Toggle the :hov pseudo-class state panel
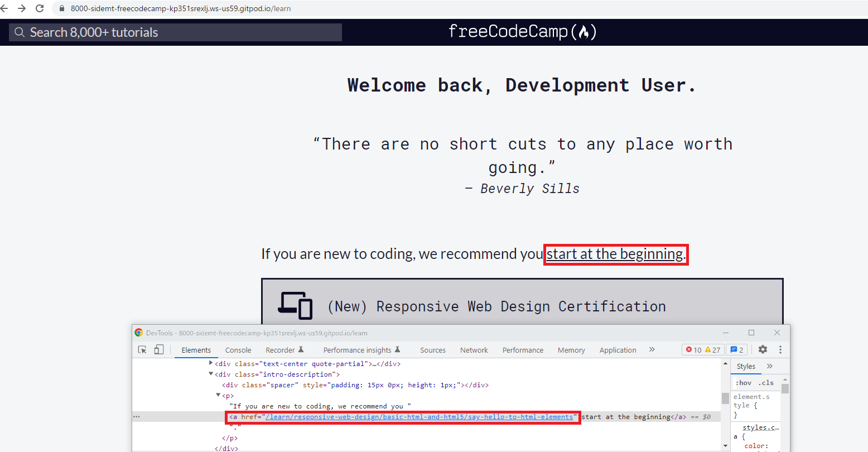Viewport: 868px width, 452px height. click(x=744, y=382)
